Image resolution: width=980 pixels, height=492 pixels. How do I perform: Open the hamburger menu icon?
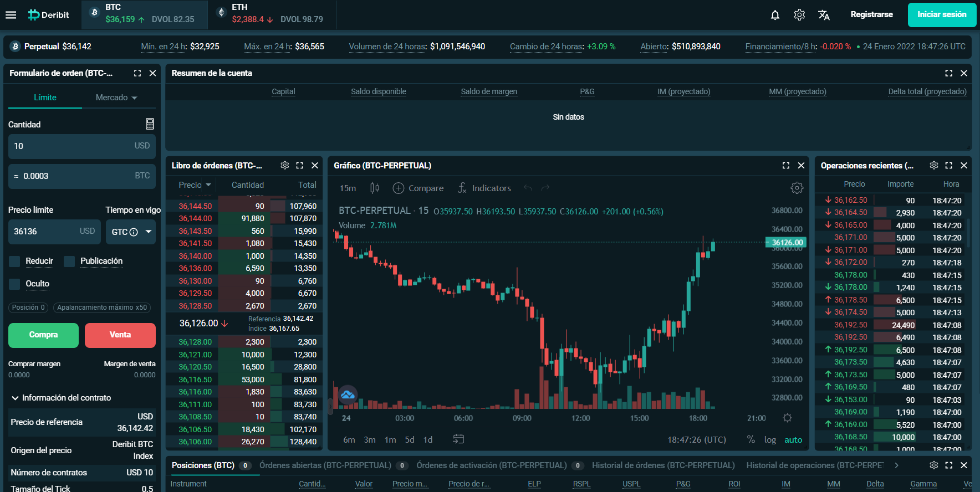coord(11,15)
